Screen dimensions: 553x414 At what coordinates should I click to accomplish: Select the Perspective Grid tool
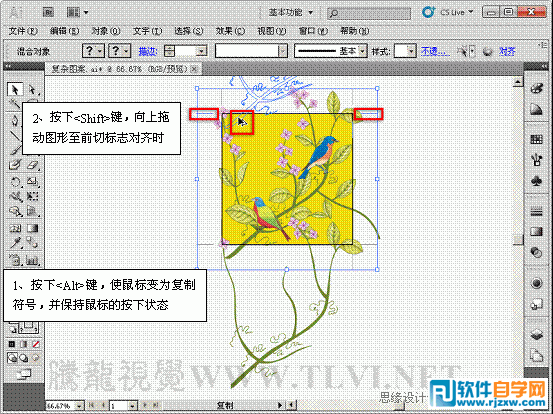tap(33, 212)
